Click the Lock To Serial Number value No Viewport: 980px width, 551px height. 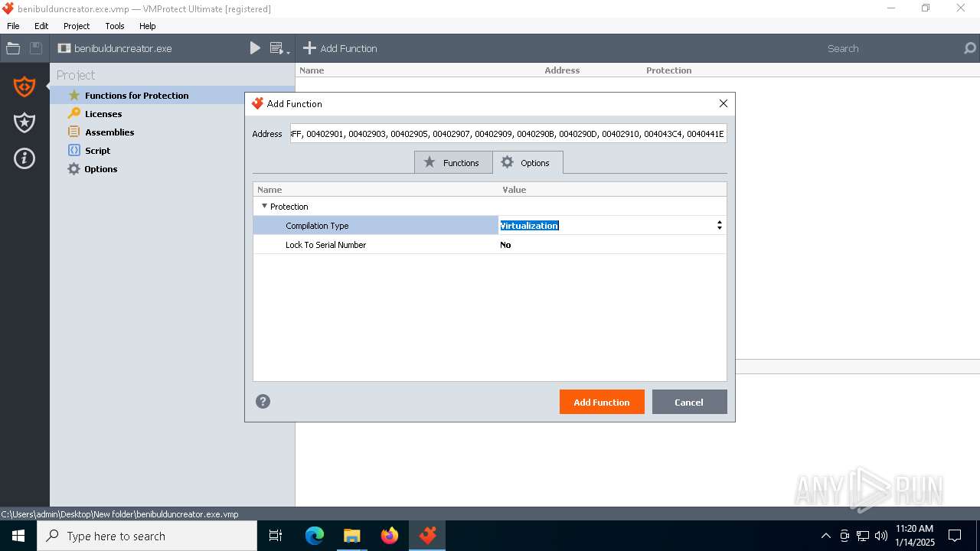click(505, 245)
